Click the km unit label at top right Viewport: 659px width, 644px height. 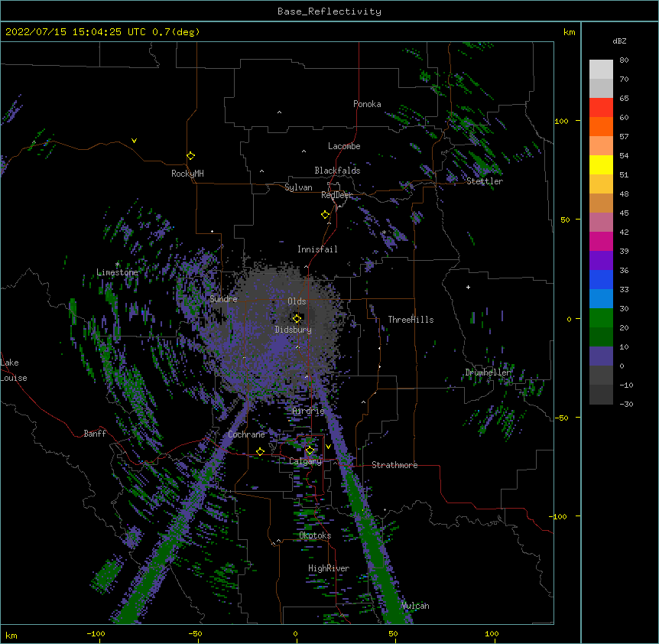point(569,32)
